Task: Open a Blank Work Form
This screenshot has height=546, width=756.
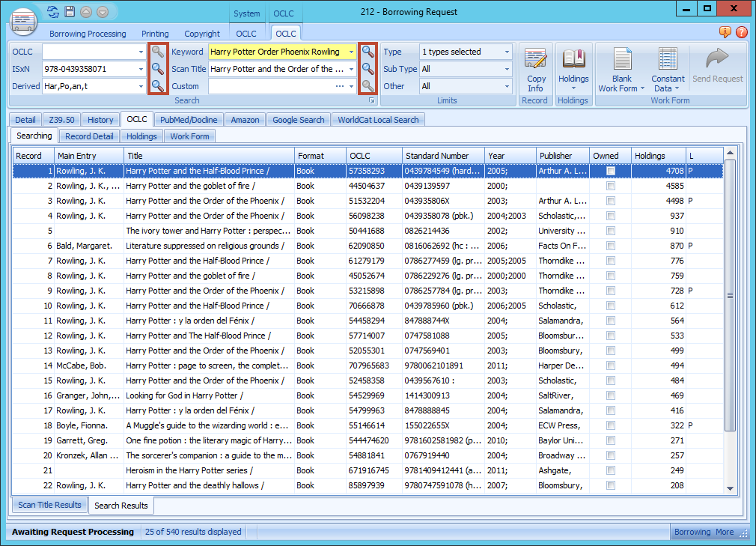Action: tap(621, 66)
